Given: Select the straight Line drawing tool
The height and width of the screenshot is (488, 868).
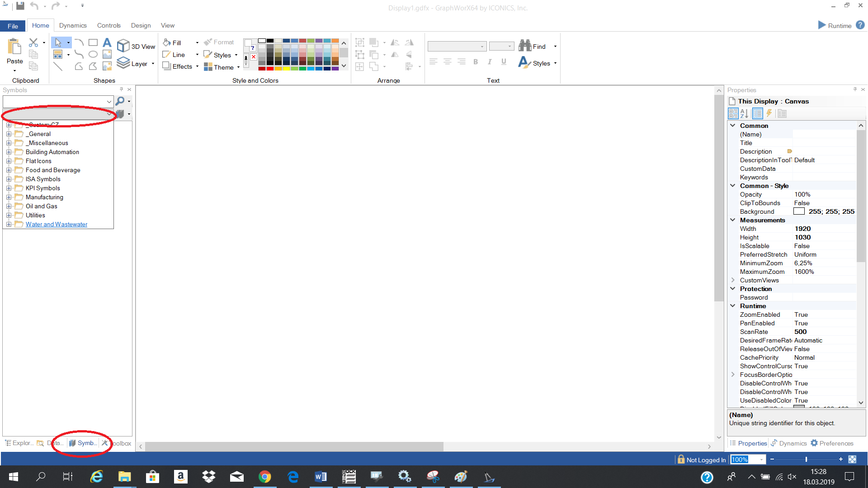Looking at the screenshot, I should pos(58,66).
